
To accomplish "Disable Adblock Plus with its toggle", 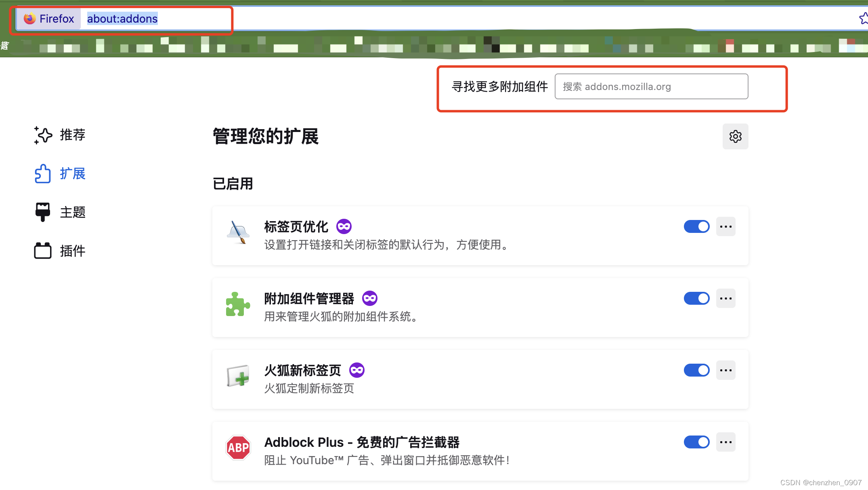I will tap(696, 442).
